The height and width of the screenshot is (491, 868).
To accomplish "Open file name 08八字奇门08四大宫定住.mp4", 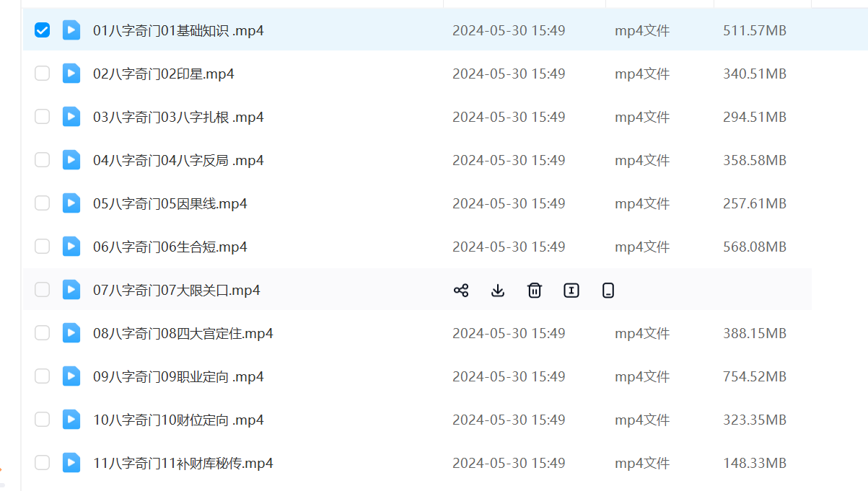I will [183, 333].
